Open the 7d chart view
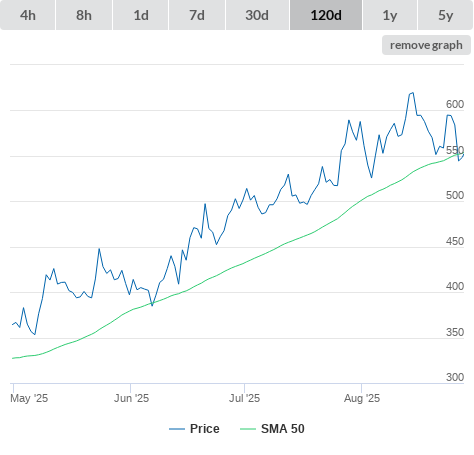Viewport: 474px width, 455px height. point(197,15)
